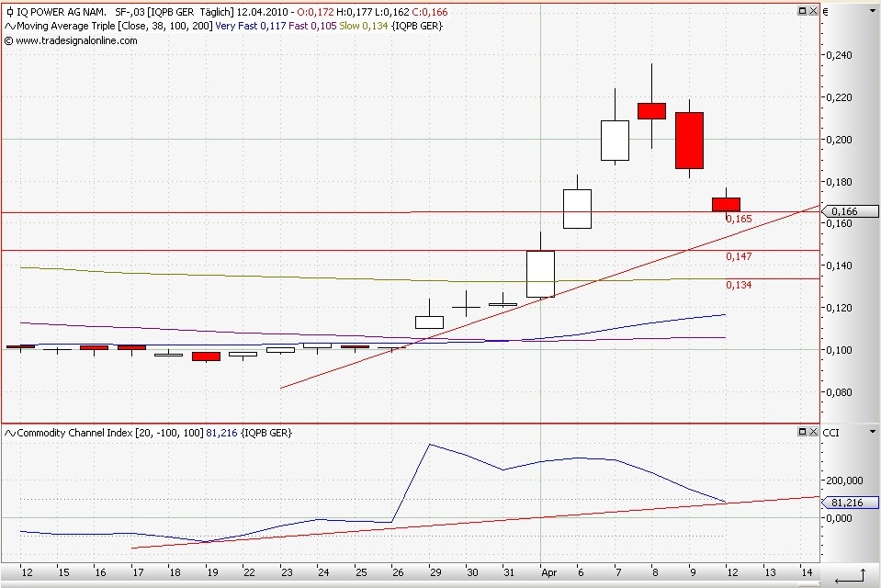
Task: Select the 0,166 current price marker on the axis
Action: (x=850, y=211)
